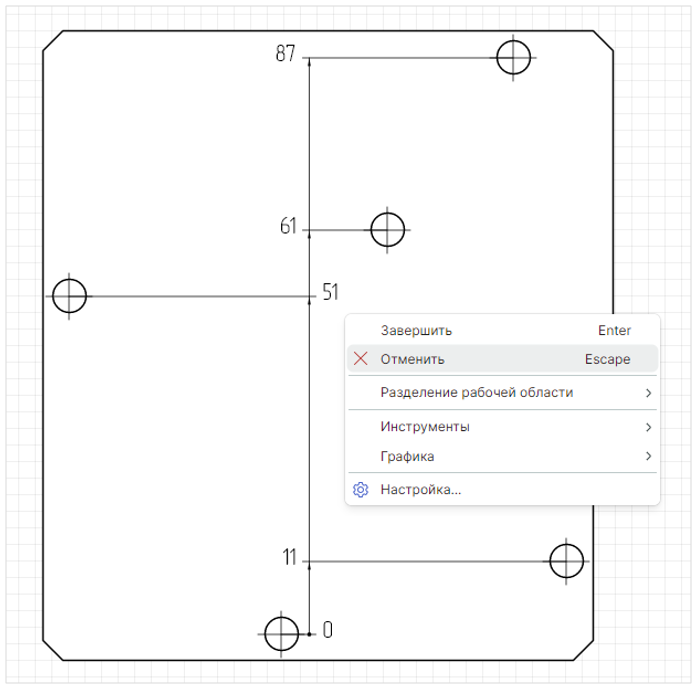Select the hole circle at dimension 11
Viewport: 698px width, 689px height.
[x=566, y=561]
